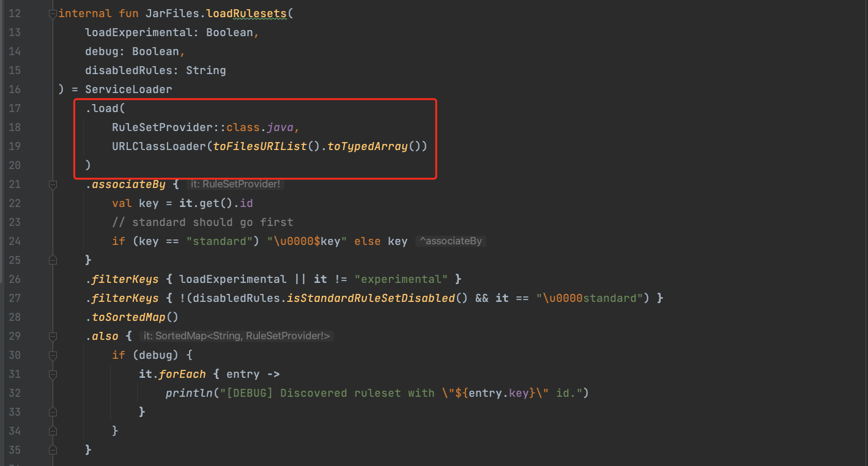Click 'URLClassLoader' on line 19

[159, 146]
